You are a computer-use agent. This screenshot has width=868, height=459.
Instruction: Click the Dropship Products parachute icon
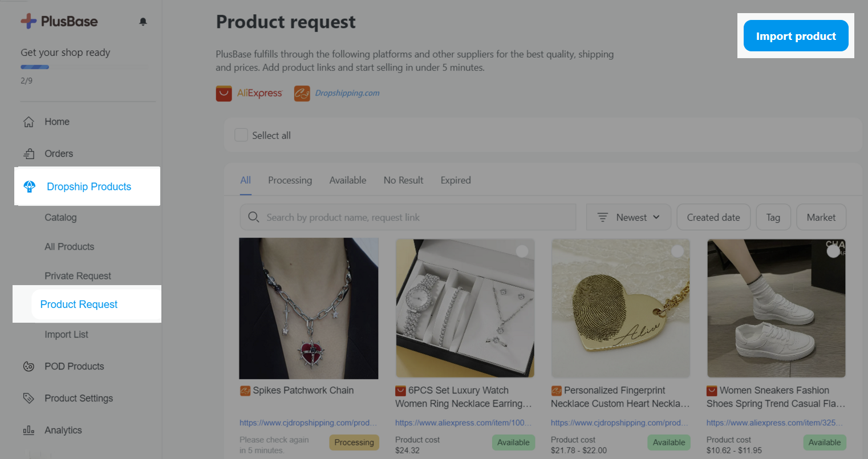click(30, 186)
